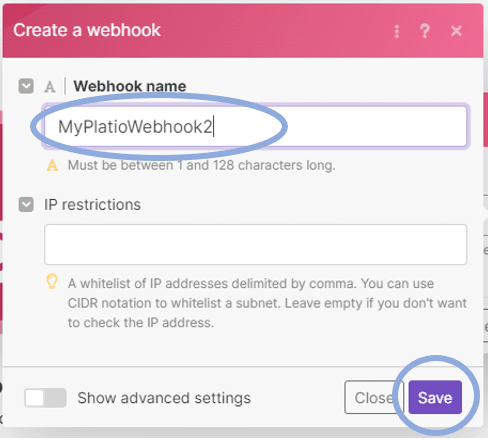Screen dimensions: 488x440
Task: Focus the Webhook name text field
Action: coord(255,126)
